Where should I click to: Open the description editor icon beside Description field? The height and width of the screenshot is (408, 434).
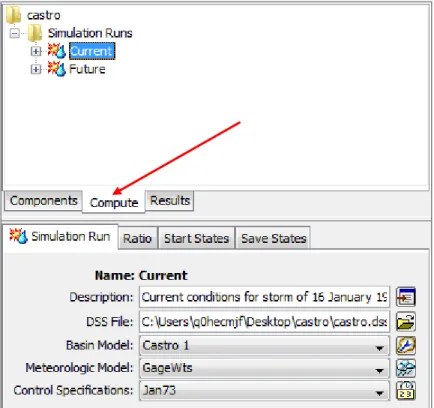coord(406,297)
